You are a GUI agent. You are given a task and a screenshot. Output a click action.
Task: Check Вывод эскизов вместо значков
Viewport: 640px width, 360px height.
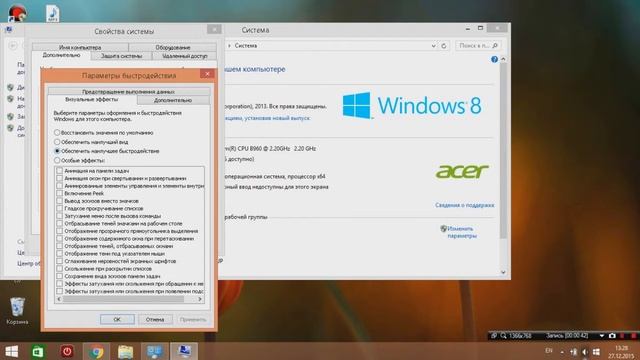[x=60, y=201]
